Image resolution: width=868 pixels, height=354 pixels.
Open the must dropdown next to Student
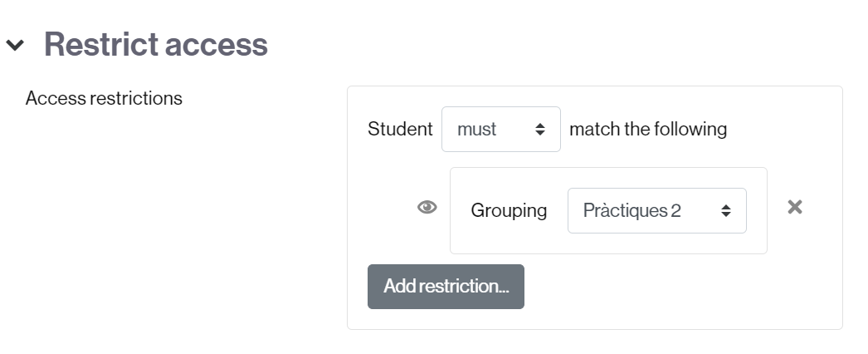pos(501,129)
